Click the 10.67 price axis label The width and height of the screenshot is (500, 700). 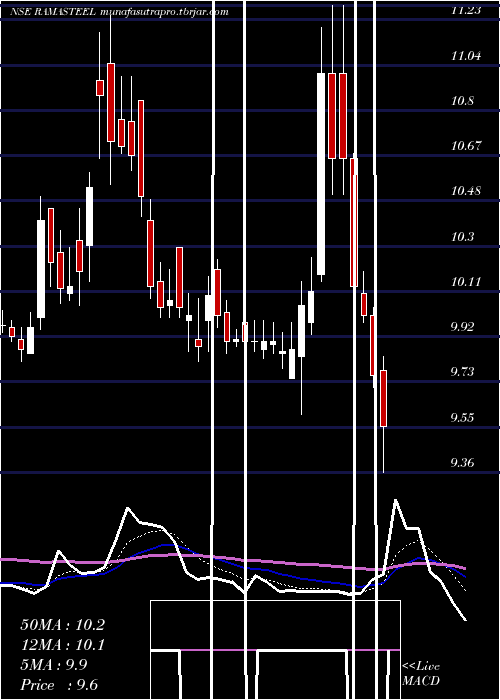tap(466, 146)
